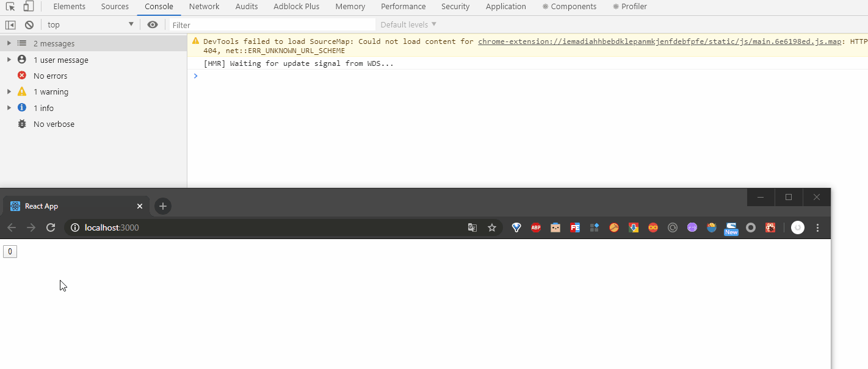Screen dimensions: 868x369
Task: Open the red infinity extension icon
Action: click(653, 227)
